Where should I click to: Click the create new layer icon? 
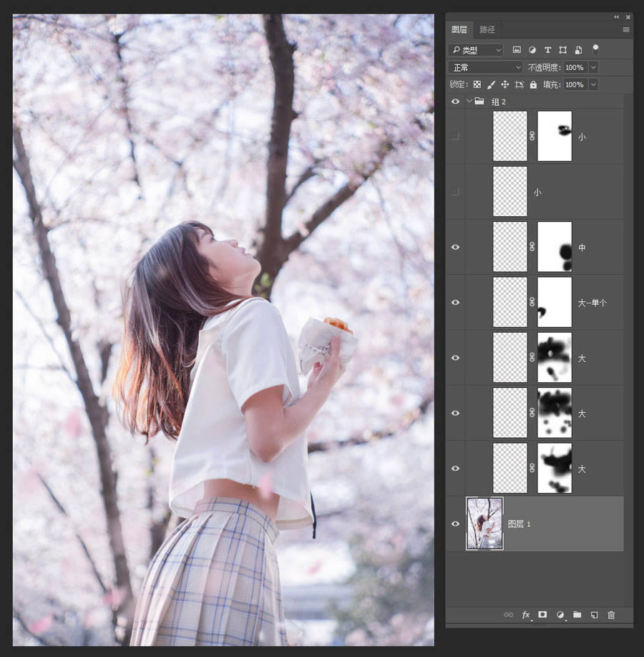click(594, 615)
